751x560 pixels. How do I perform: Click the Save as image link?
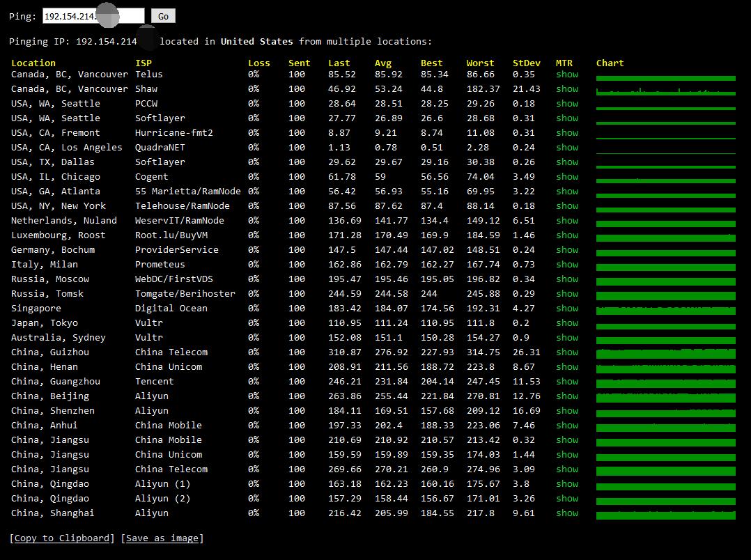click(162, 538)
